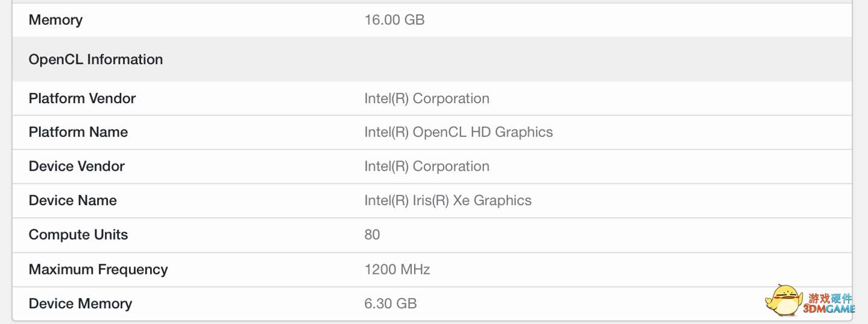This screenshot has width=868, height=324.
Task: Select the 16.00 GB memory value
Action: [394, 20]
